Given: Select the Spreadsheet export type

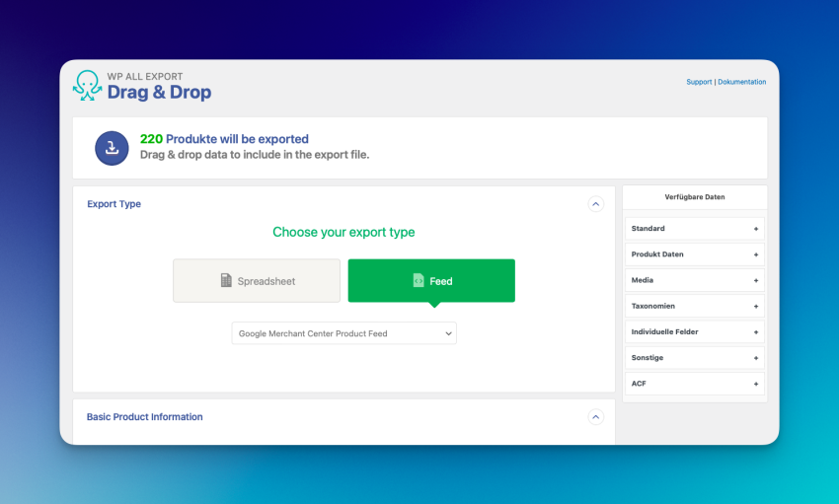Looking at the screenshot, I should [257, 281].
